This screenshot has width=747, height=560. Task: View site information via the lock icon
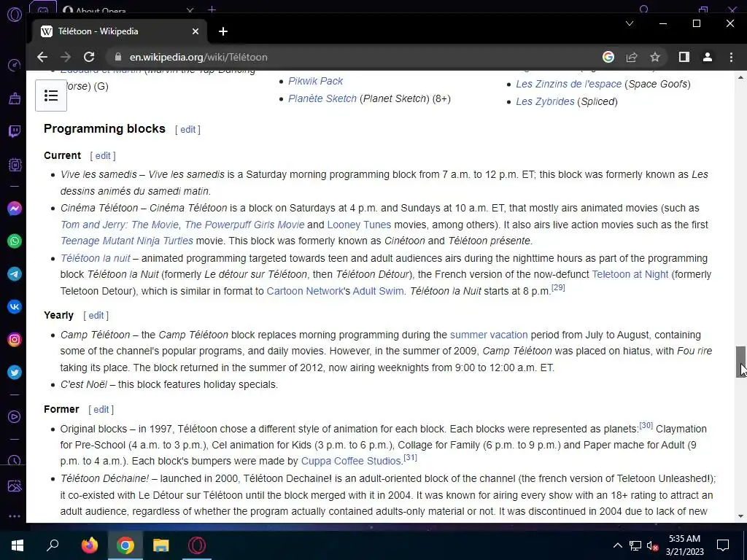(x=117, y=57)
